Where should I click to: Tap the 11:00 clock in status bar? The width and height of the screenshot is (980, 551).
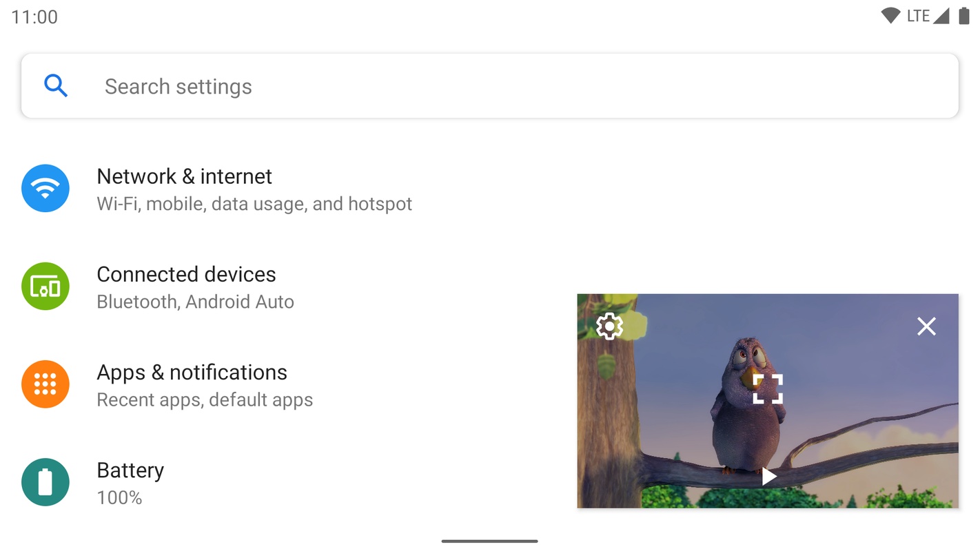click(x=34, y=17)
